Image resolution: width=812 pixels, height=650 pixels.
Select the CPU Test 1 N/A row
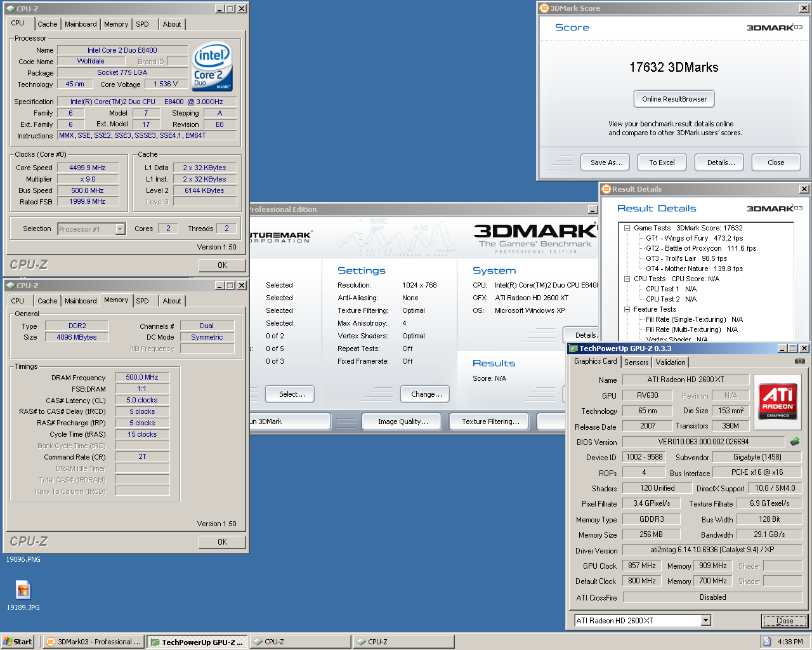tap(671, 289)
